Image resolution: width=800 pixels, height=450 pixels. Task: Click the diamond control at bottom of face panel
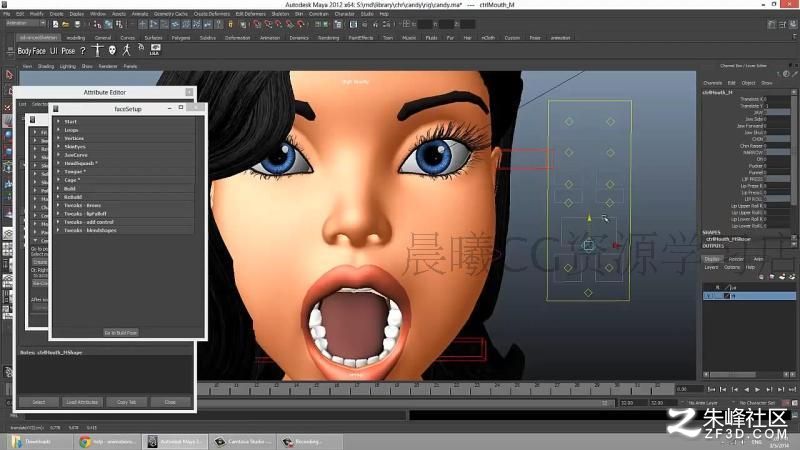588,292
